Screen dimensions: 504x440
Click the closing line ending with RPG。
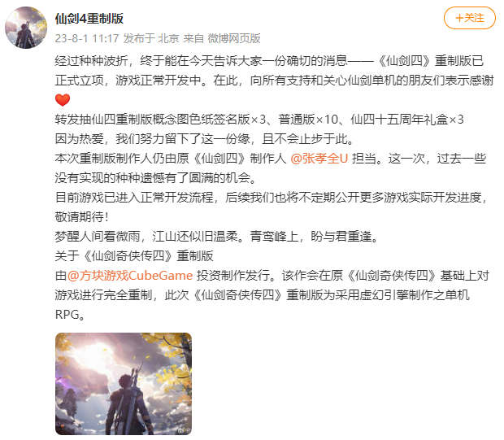70,315
